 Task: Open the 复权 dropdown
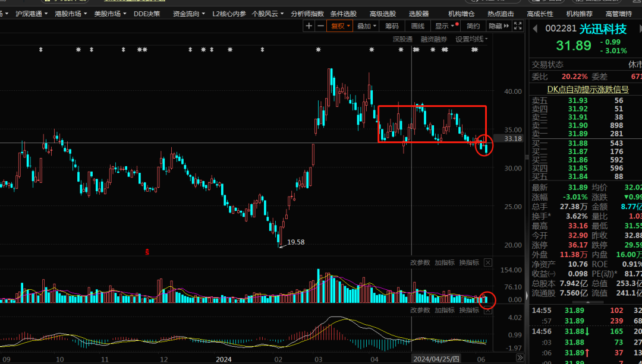[341, 26]
